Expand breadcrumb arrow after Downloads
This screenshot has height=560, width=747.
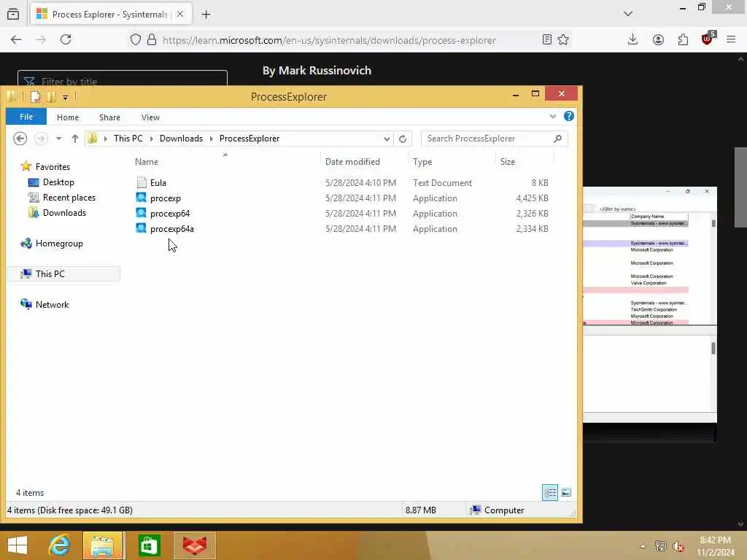(x=211, y=139)
